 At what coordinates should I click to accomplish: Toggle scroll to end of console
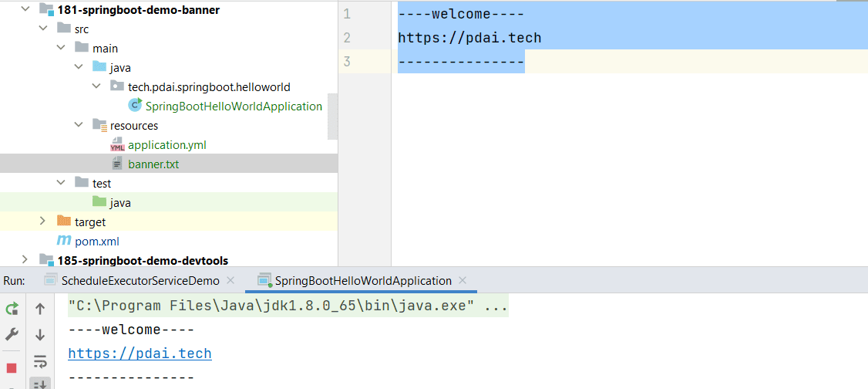point(40,383)
